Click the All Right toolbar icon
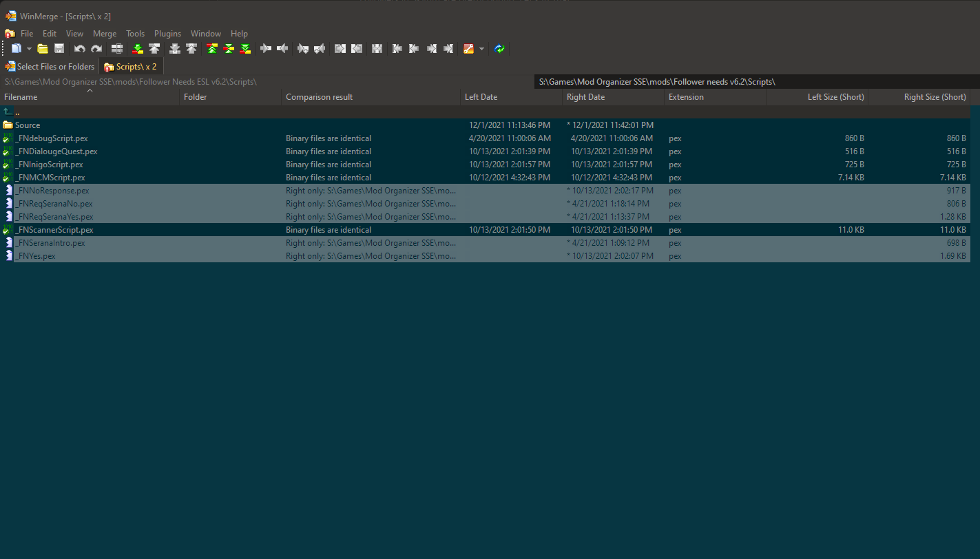Image resolution: width=980 pixels, height=559 pixels. 340,49
